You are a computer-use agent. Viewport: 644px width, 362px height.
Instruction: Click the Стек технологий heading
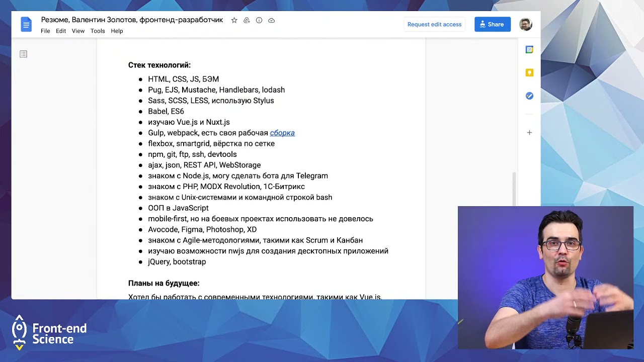click(x=159, y=65)
